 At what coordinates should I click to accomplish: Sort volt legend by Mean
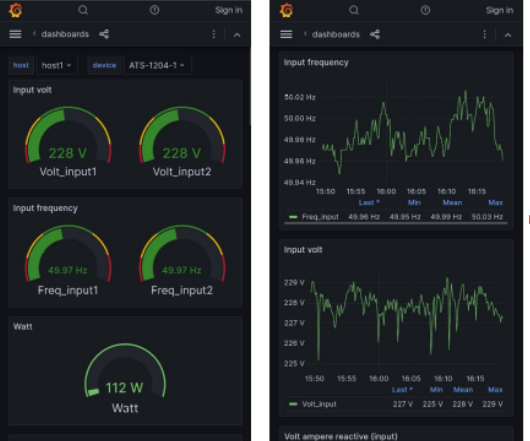[463, 390]
